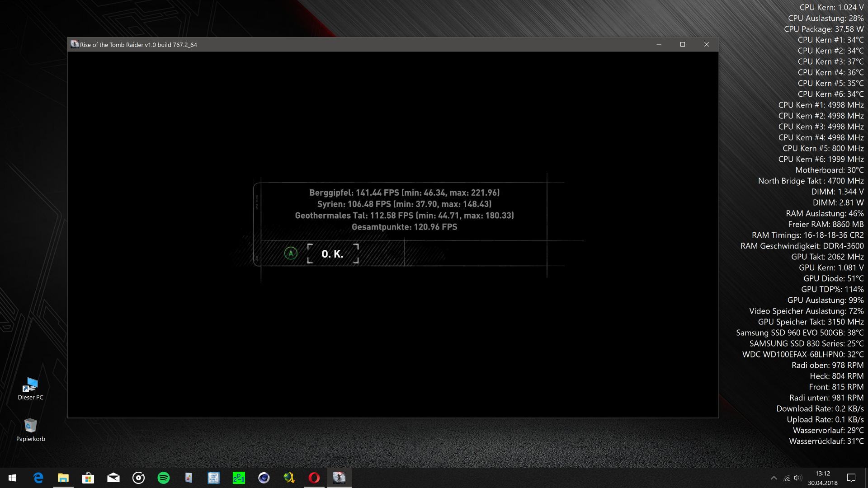Show hidden system tray icons
The image size is (868, 488).
pyautogui.click(x=774, y=478)
